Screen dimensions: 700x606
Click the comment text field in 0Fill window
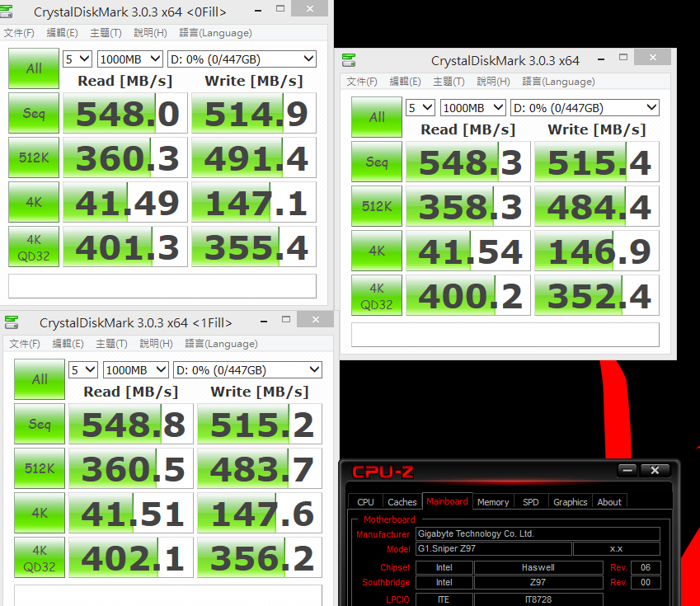coord(162,286)
